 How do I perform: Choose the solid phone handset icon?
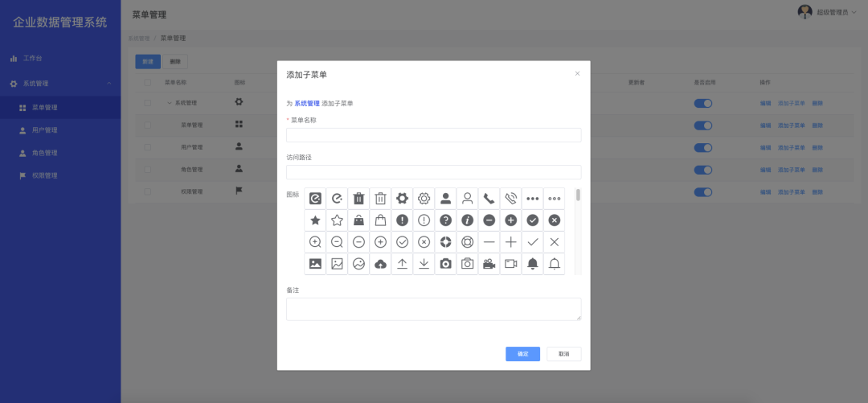[489, 199]
